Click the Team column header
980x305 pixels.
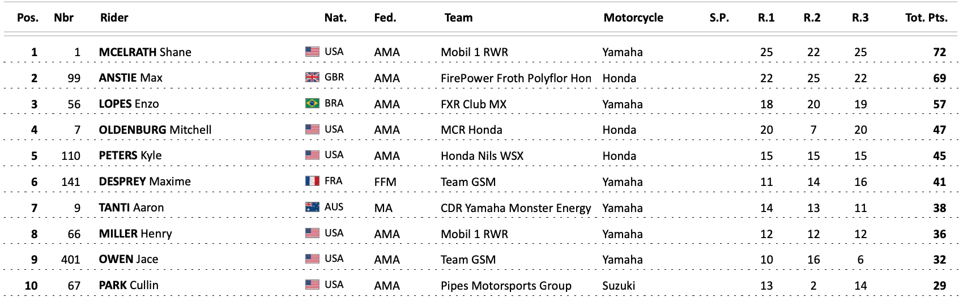[458, 18]
